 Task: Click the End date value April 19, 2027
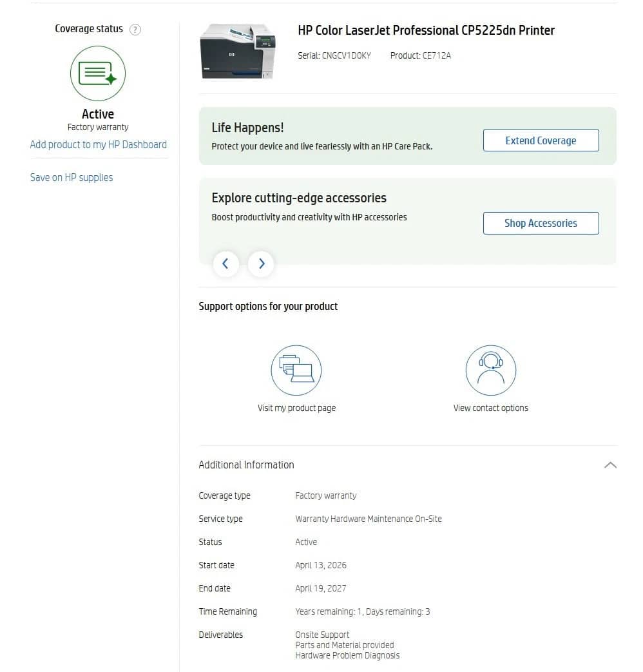pyautogui.click(x=321, y=588)
